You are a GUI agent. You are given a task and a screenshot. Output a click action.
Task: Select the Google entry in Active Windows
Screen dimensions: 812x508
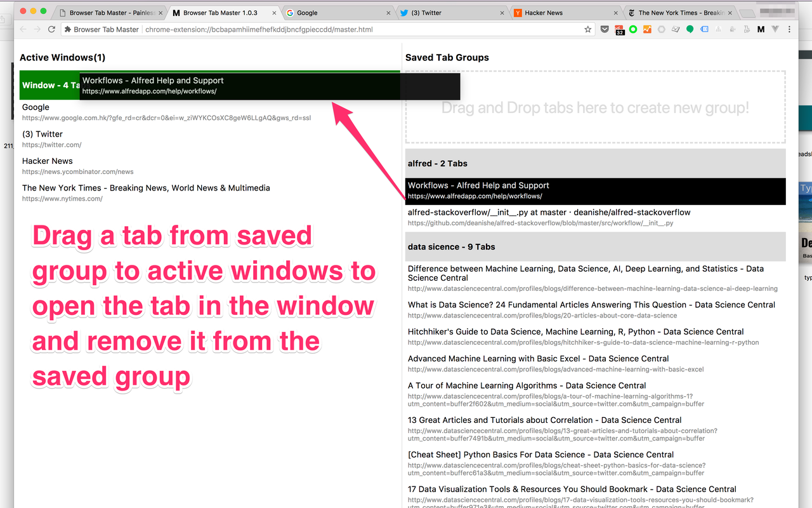[x=210, y=112]
